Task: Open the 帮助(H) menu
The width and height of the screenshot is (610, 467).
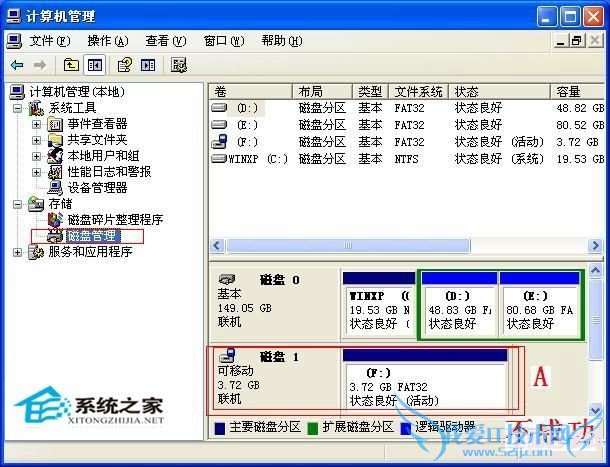Action: click(282, 41)
